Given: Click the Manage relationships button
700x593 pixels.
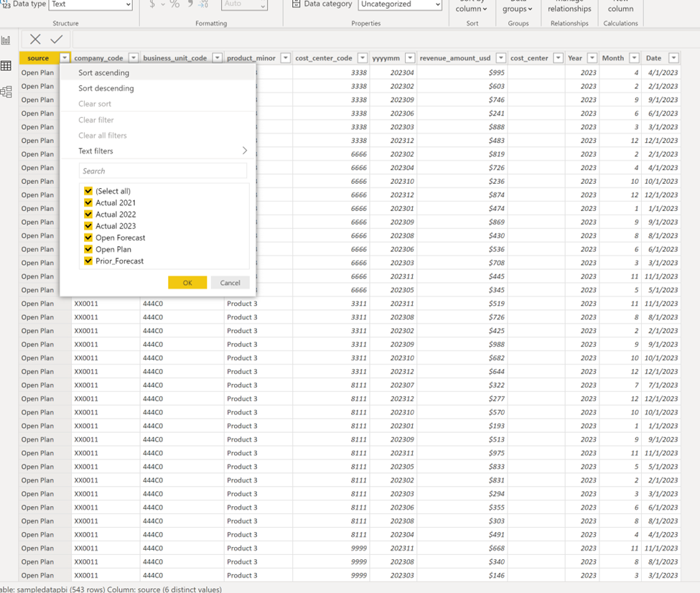Looking at the screenshot, I should coord(569,6).
